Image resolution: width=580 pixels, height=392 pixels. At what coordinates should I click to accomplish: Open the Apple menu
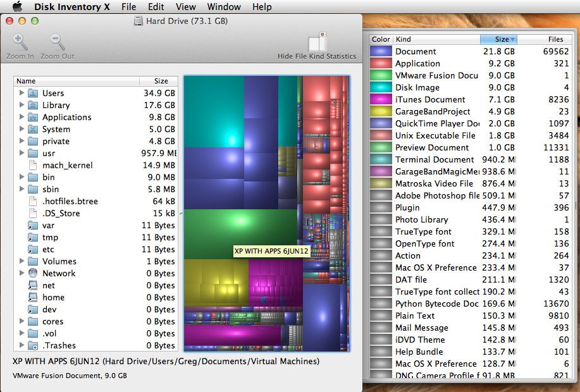[17, 7]
